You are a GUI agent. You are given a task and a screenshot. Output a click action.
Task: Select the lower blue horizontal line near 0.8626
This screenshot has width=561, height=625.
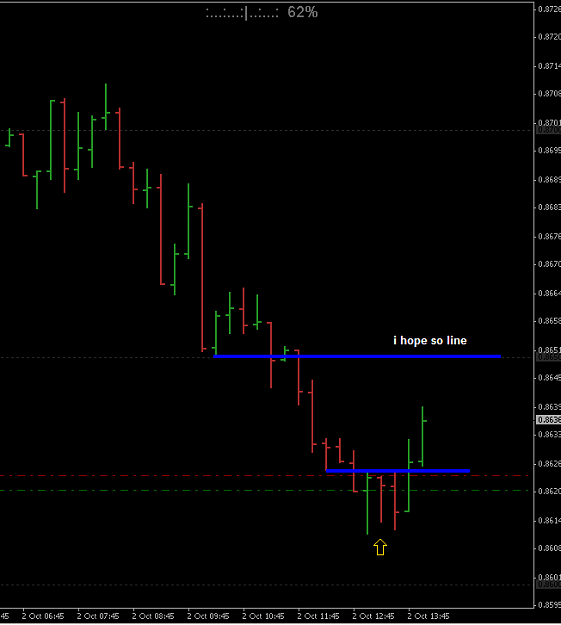[x=398, y=471]
